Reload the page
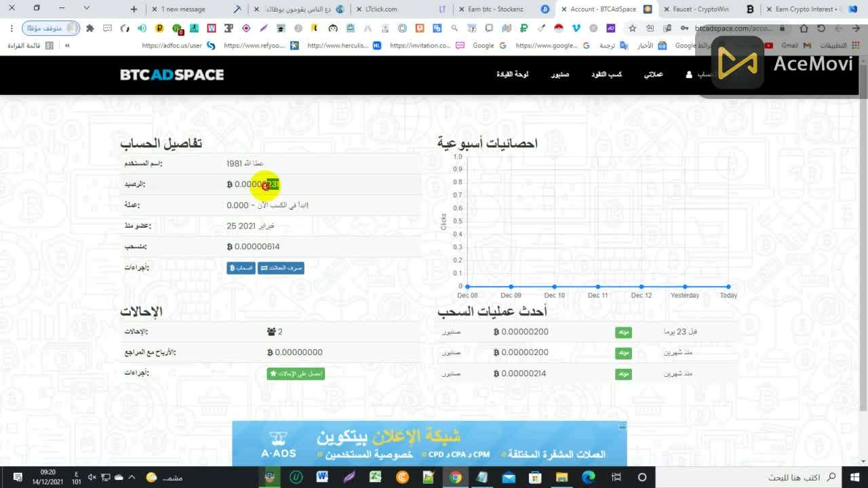This screenshot has height=488, width=868. pyautogui.click(x=821, y=28)
